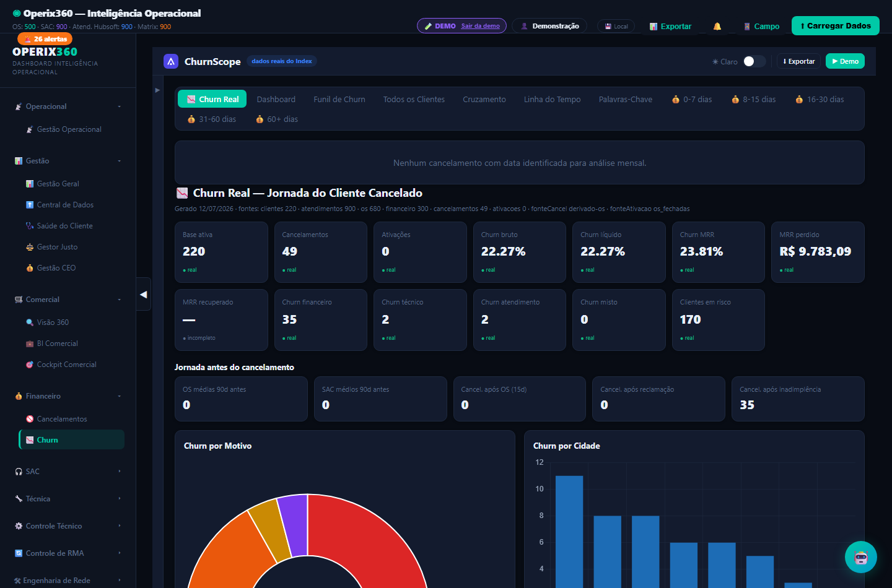The width and height of the screenshot is (892, 588).
Task: Select the Todos os Clientes tab
Action: [x=414, y=99]
